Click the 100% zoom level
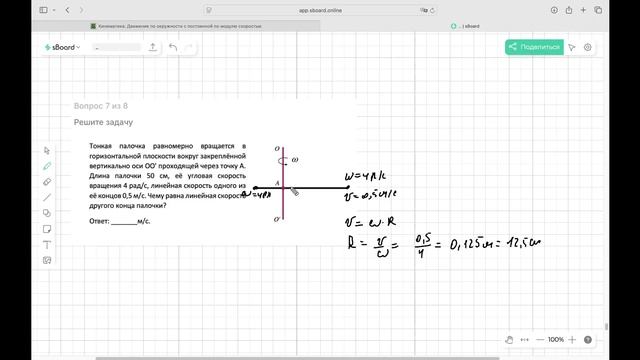Image resolution: width=640 pixels, height=360 pixels. 556,340
